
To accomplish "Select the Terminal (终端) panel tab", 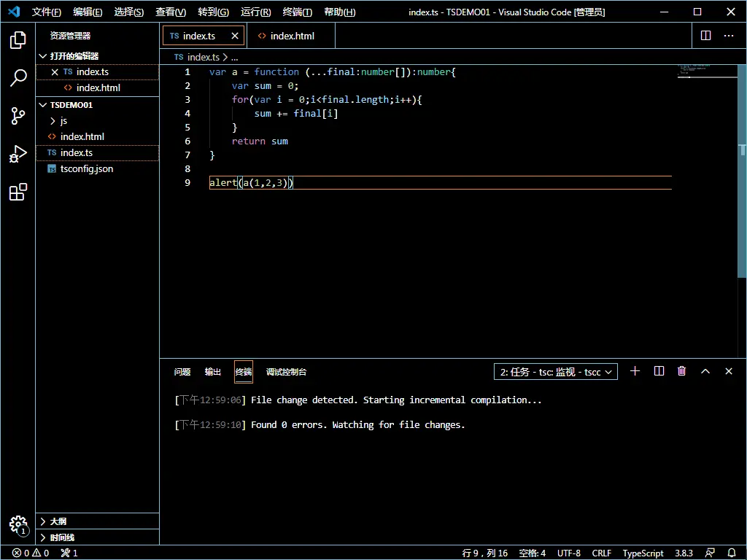I will coord(244,372).
